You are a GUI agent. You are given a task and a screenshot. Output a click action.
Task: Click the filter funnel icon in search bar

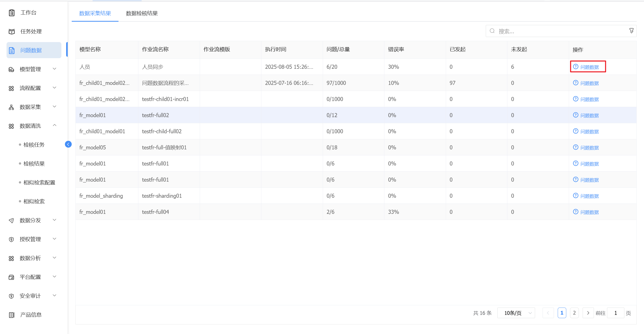click(x=631, y=31)
